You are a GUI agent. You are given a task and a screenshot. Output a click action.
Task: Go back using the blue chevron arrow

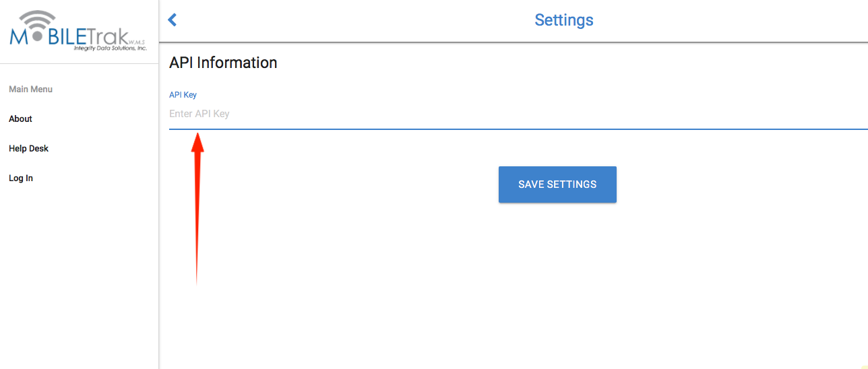click(173, 20)
